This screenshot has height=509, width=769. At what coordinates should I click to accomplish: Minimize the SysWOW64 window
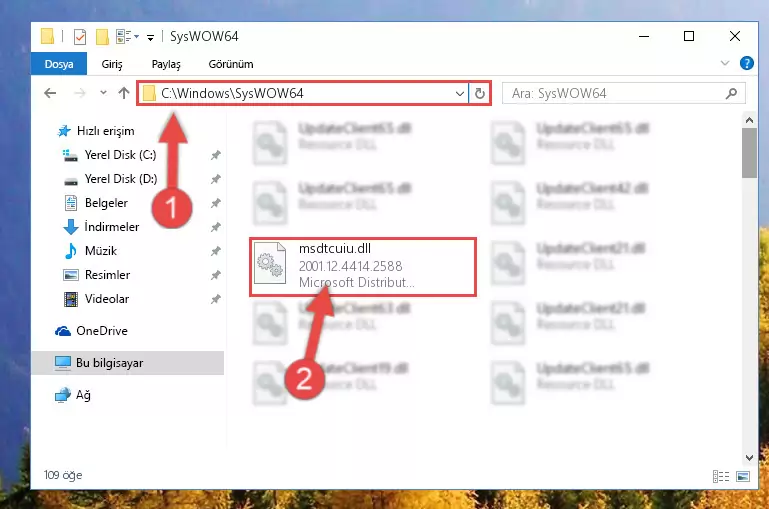tap(644, 36)
